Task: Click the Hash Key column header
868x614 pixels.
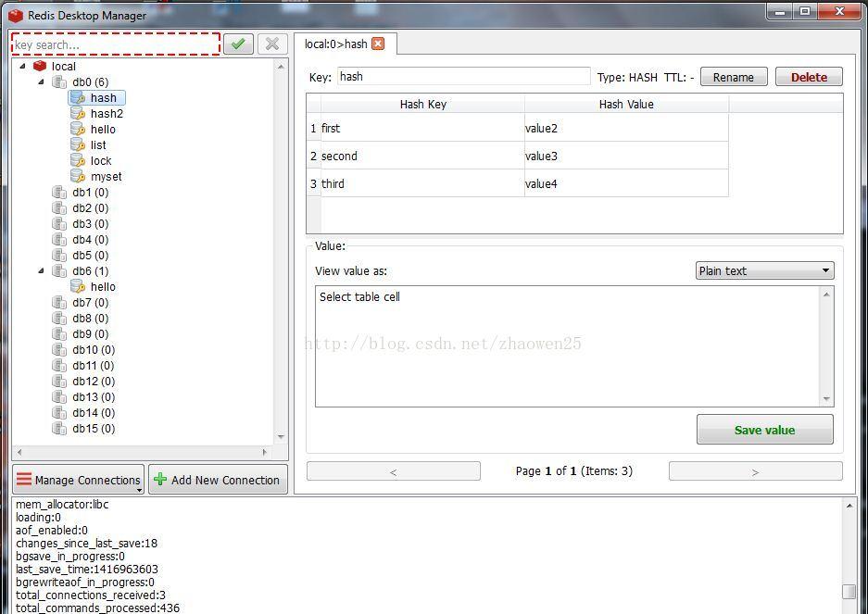Action: (423, 104)
